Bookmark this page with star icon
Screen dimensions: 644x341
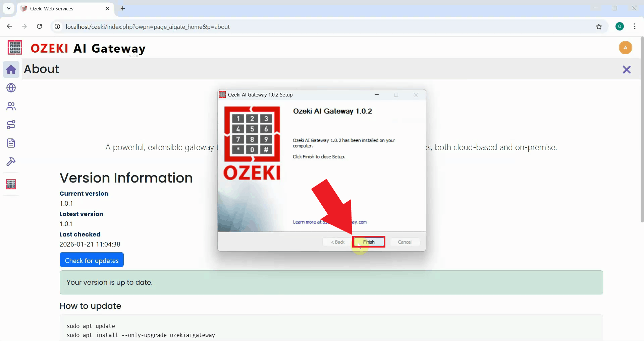click(599, 27)
